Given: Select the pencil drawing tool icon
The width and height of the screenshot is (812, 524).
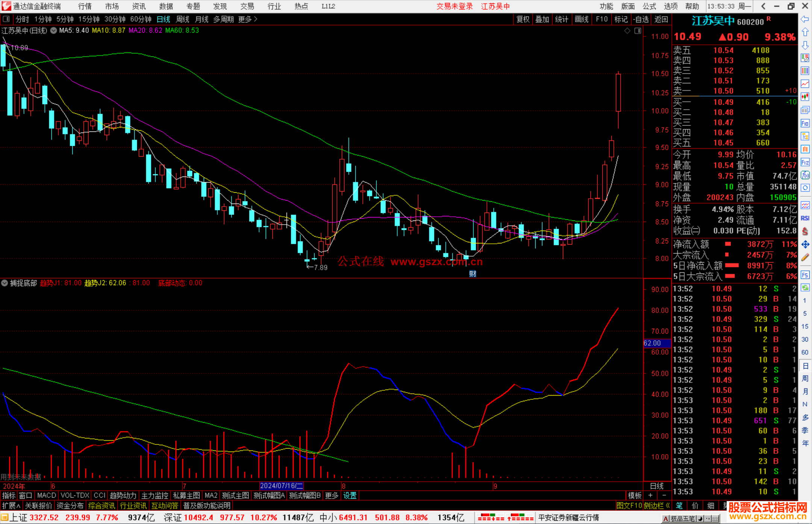Looking at the screenshot, I should 805,257.
